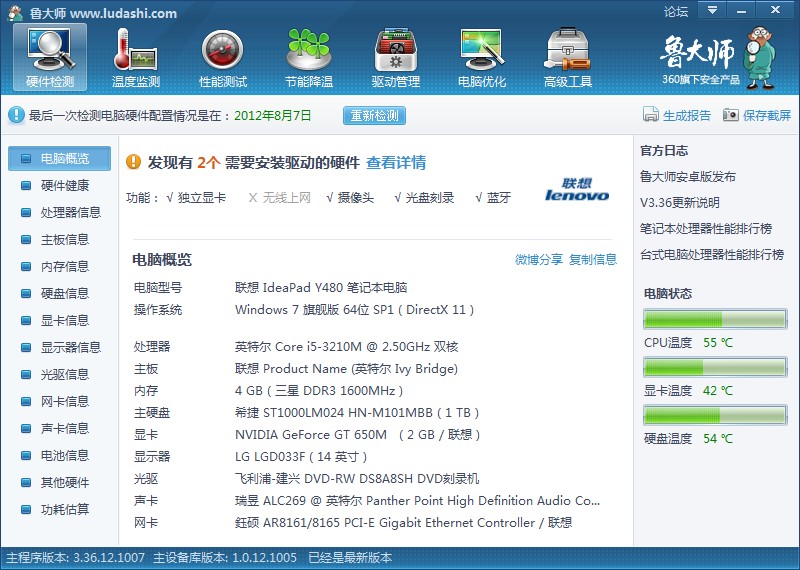
Task: Open the 节能降温 clover icon
Action: tap(309, 49)
